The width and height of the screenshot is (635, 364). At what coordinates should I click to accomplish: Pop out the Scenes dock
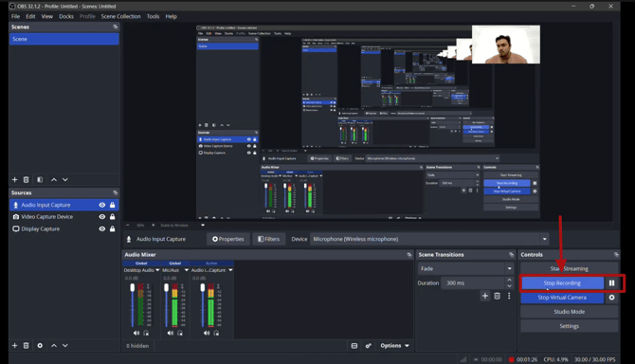click(116, 27)
